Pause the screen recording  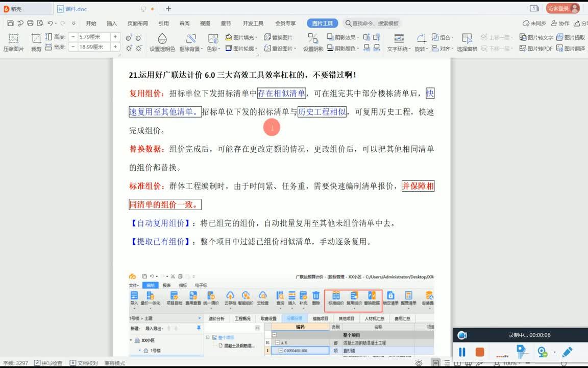click(x=462, y=352)
